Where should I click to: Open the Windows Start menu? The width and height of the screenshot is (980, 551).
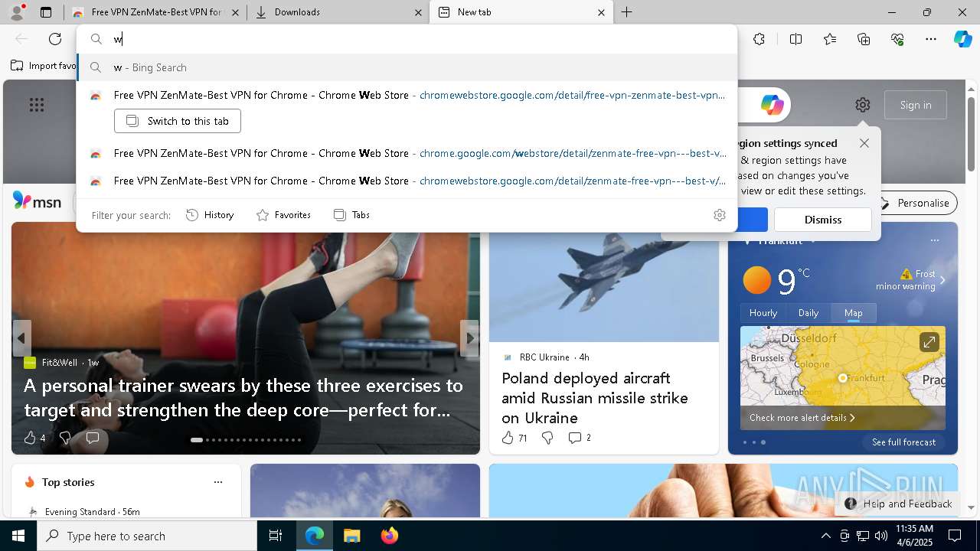18,536
